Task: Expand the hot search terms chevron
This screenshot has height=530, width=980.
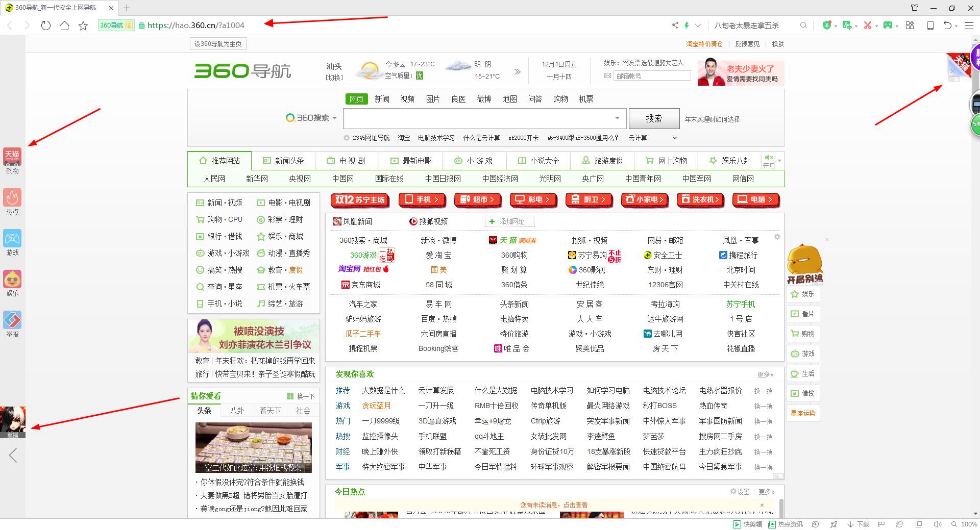Action: pyautogui.click(x=674, y=138)
